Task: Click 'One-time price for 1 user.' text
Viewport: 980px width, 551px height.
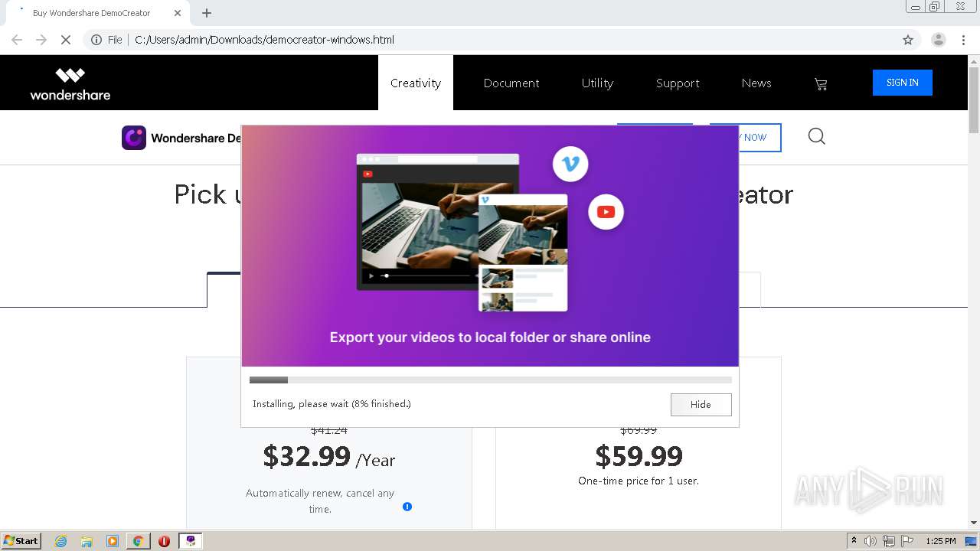Action: coord(639,481)
